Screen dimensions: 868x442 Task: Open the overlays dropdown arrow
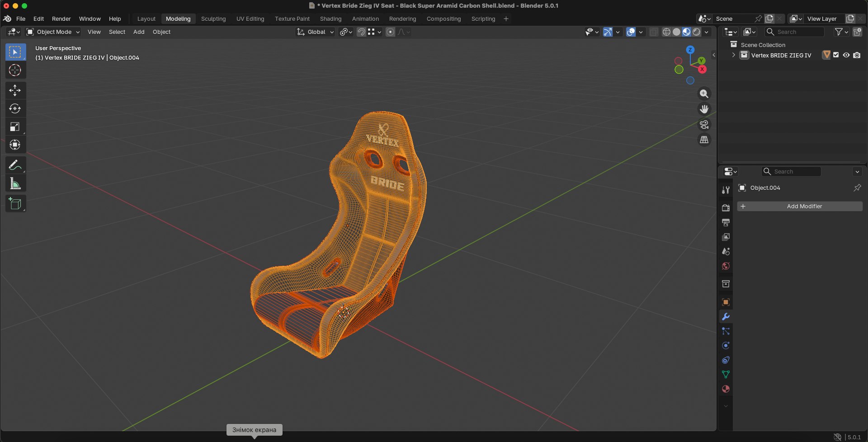click(641, 32)
